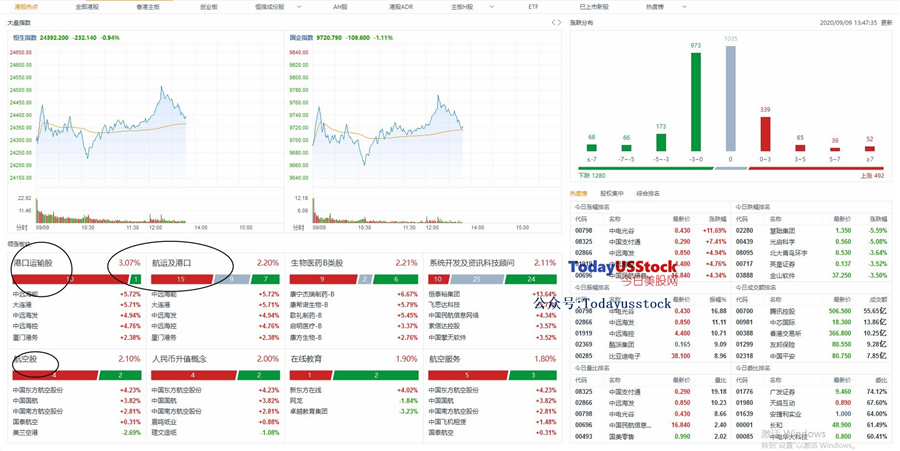Click the 更新 refresh button
900x451 pixels.
[887, 23]
